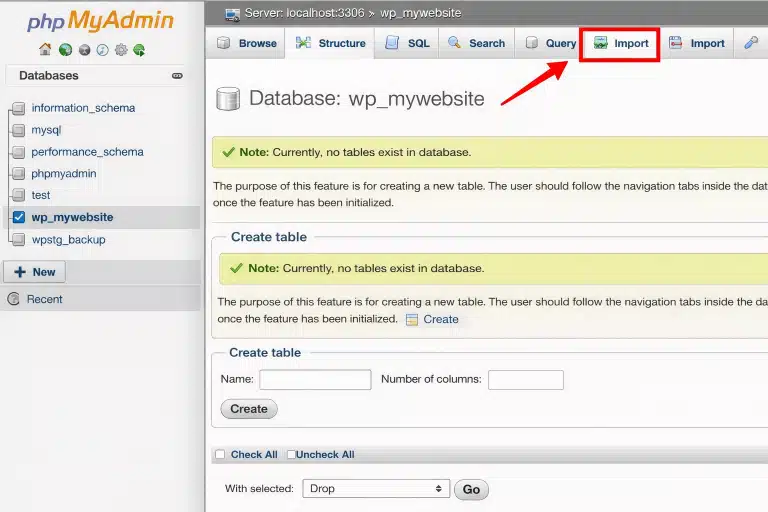Click Server: localhost:3306 in breadcrumb

click(304, 13)
